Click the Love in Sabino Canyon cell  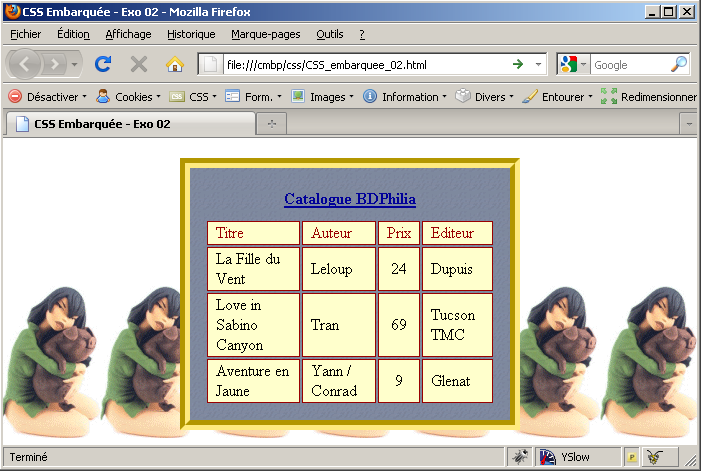253,325
